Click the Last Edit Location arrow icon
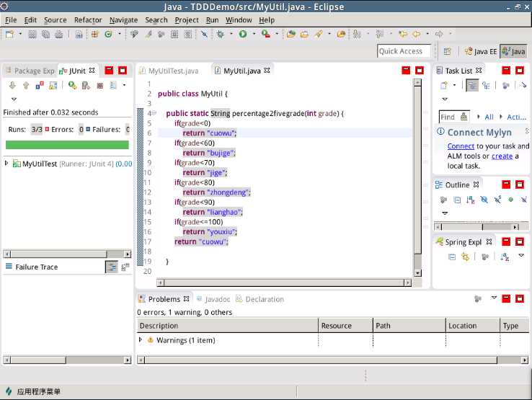 (403, 34)
